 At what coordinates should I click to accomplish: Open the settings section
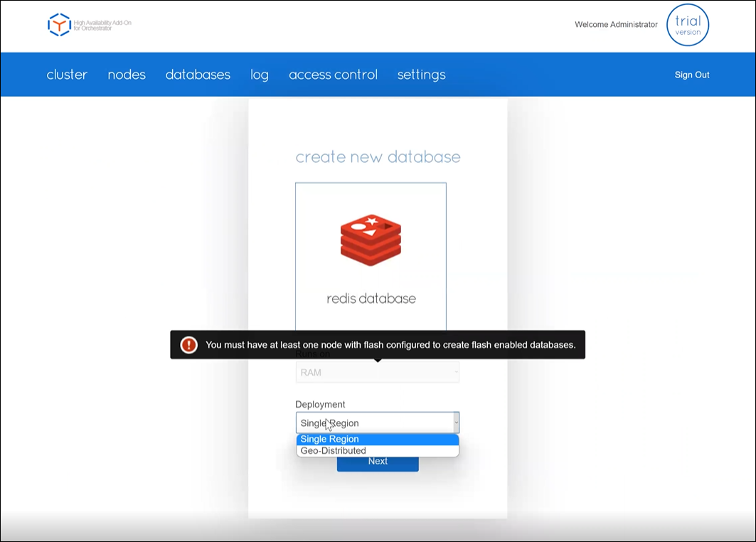(421, 75)
